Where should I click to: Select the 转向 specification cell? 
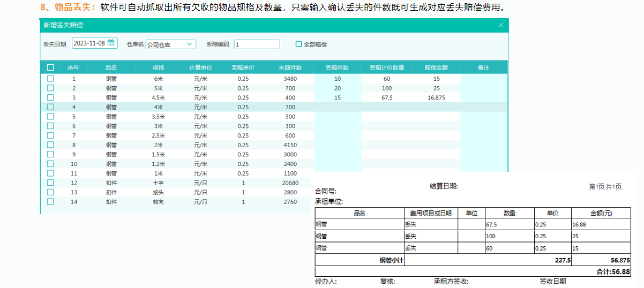[158, 202]
